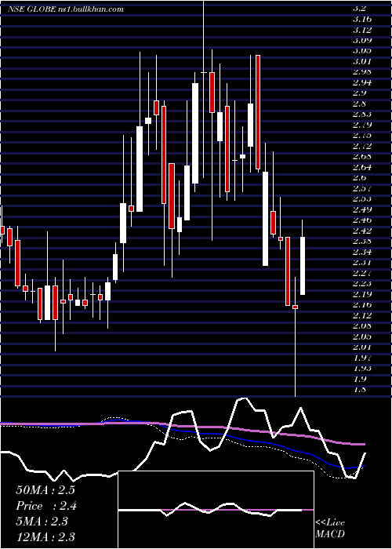The image size is (392, 549).
Task: Click the 2.98 price axis label
Action: point(362,72)
